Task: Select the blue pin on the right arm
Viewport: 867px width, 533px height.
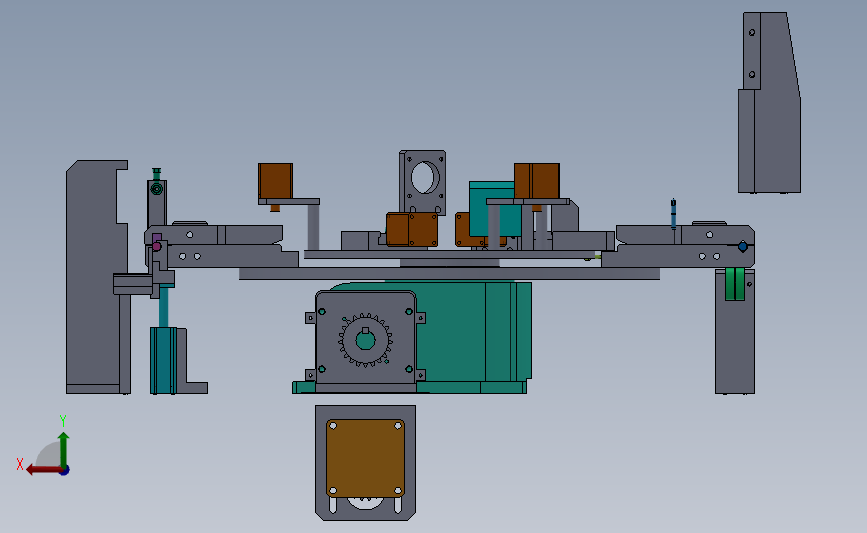Action: [x=673, y=214]
